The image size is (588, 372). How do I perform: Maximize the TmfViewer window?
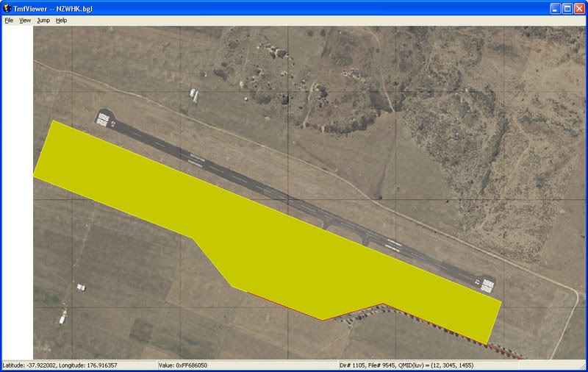(x=567, y=8)
